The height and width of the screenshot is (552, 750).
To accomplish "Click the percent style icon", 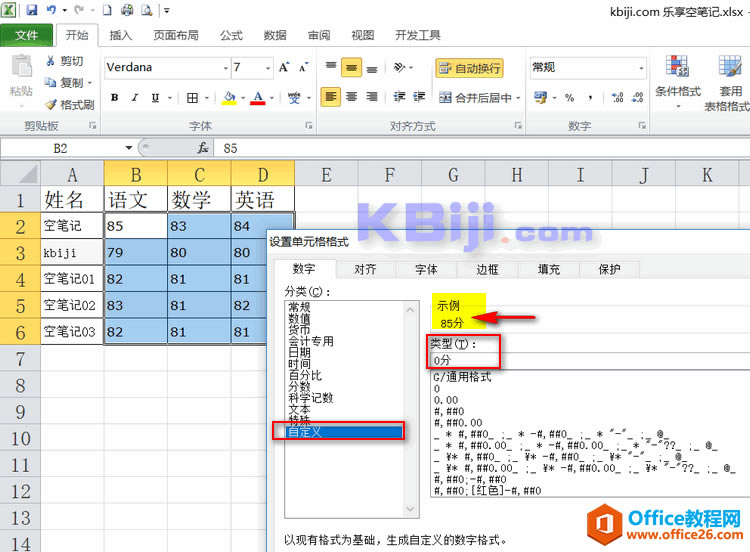I will pos(569,98).
